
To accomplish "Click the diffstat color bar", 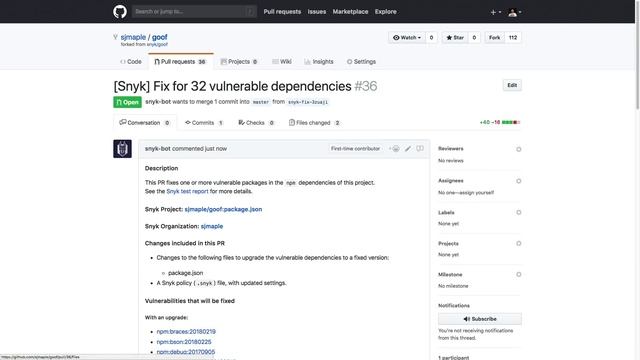I will pyautogui.click(x=511, y=122).
